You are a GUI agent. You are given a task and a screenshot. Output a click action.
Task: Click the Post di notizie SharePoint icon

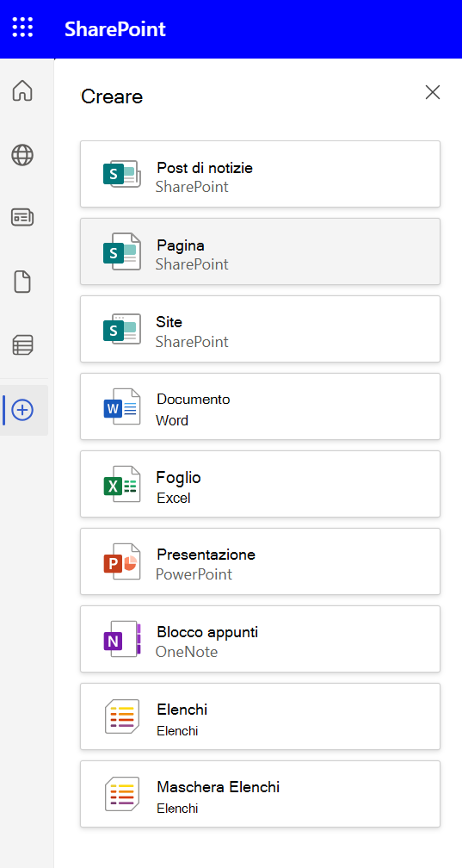click(x=121, y=174)
